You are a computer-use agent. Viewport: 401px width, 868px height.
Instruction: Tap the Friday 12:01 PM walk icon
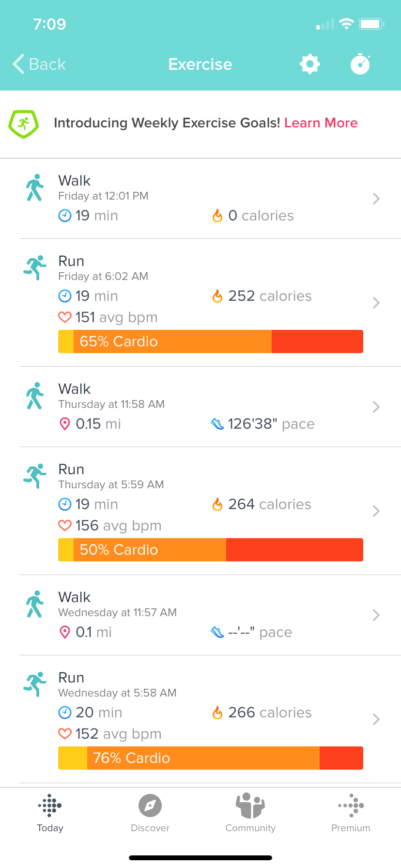point(35,187)
